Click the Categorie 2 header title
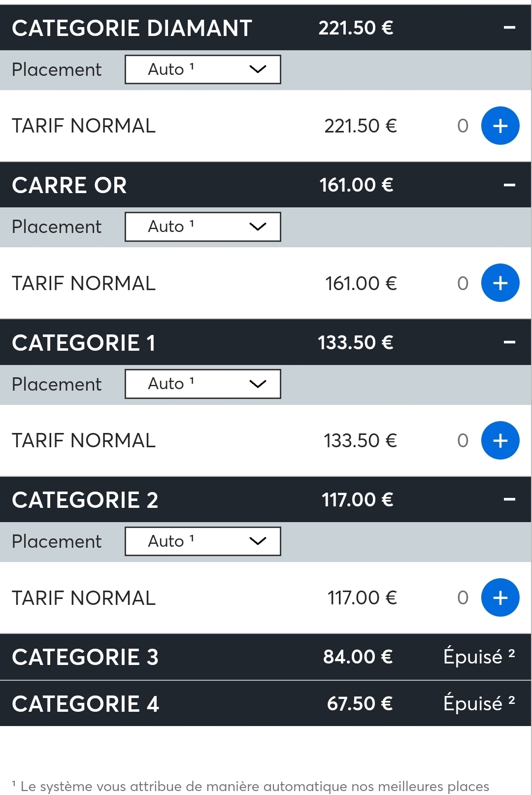The height and width of the screenshot is (795, 532). click(x=85, y=500)
